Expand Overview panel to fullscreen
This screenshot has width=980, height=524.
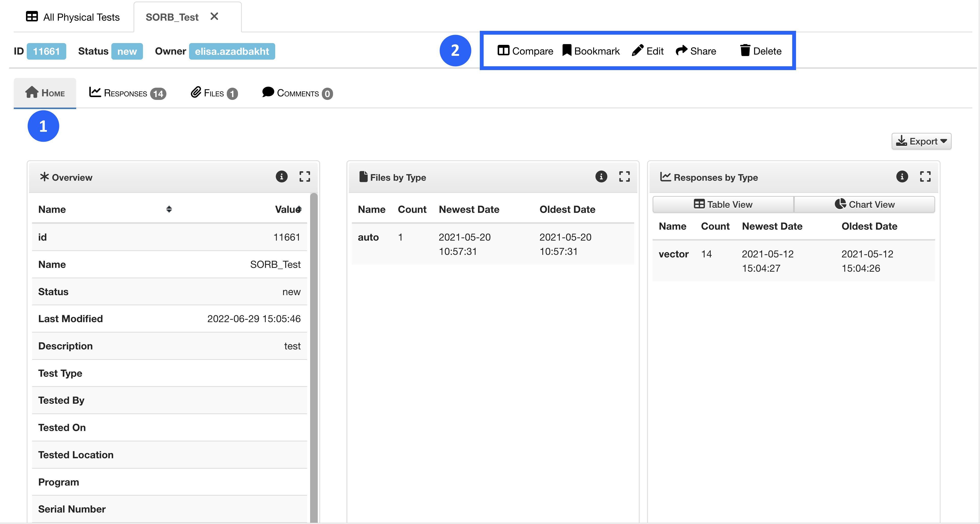(x=304, y=177)
